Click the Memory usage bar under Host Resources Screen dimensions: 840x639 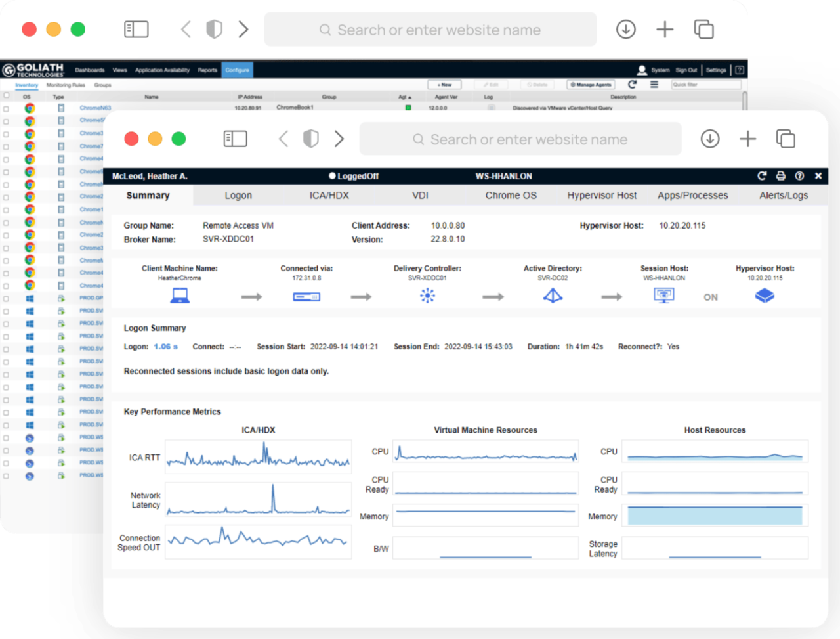coord(715,516)
